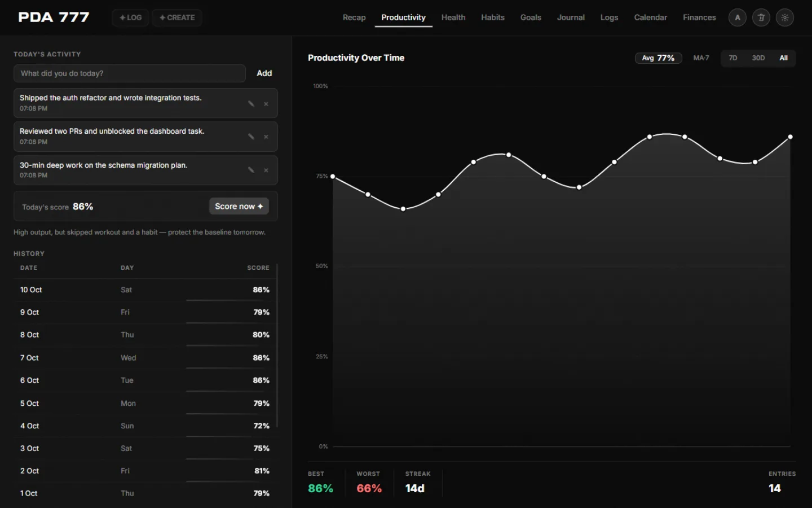
Task: Click the first data point at 75%
Action: pos(333,177)
